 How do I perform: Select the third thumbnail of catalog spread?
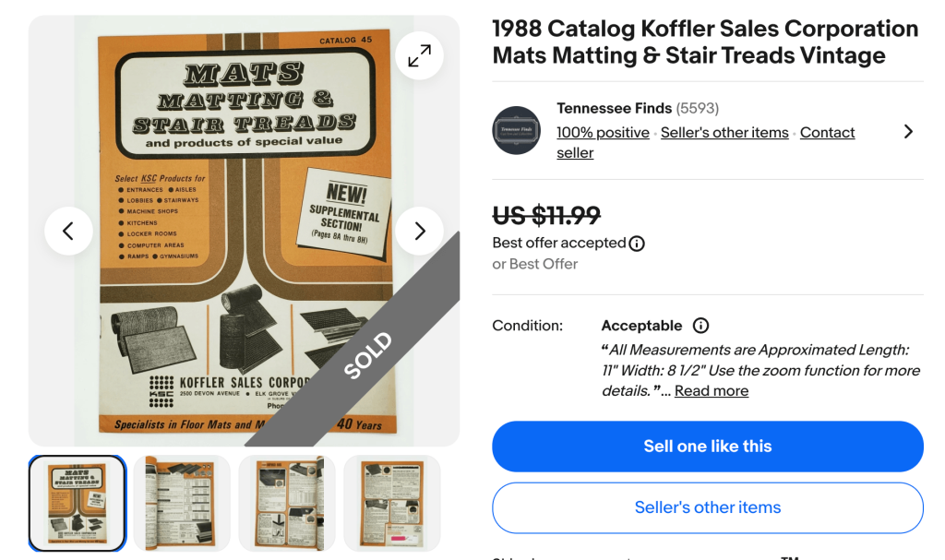click(286, 503)
